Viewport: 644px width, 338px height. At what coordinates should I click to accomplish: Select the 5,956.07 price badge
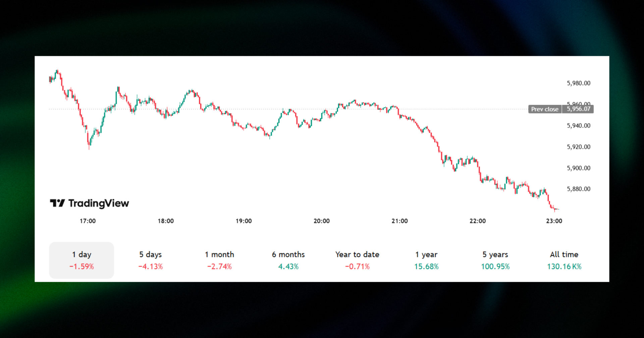pyautogui.click(x=578, y=109)
